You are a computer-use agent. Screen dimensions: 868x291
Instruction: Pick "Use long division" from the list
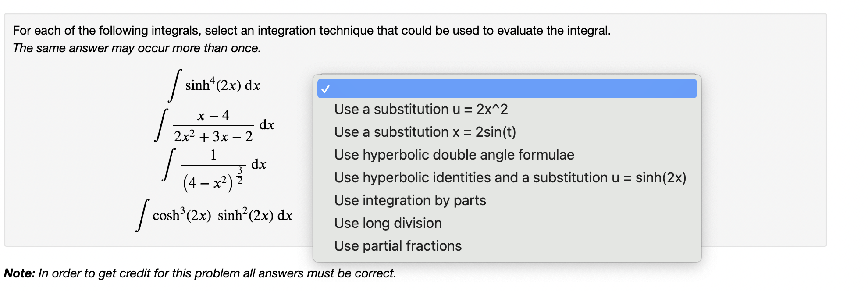[x=388, y=223]
